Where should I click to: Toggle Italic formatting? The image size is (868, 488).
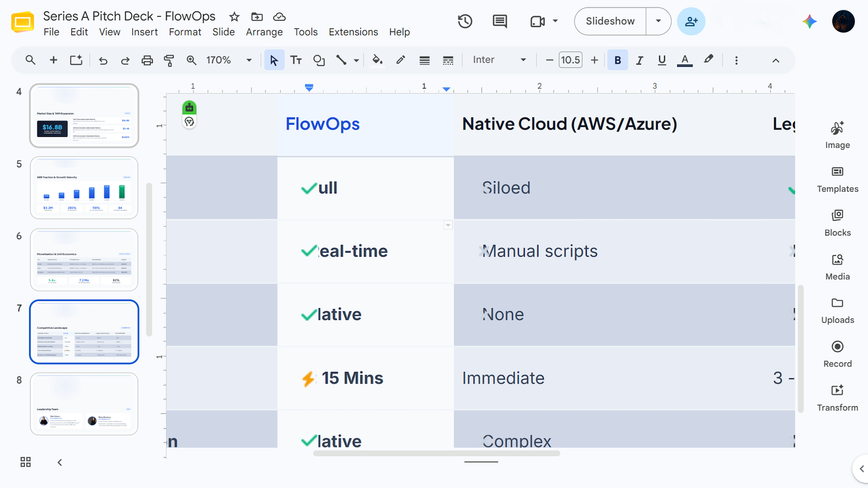[x=639, y=60]
